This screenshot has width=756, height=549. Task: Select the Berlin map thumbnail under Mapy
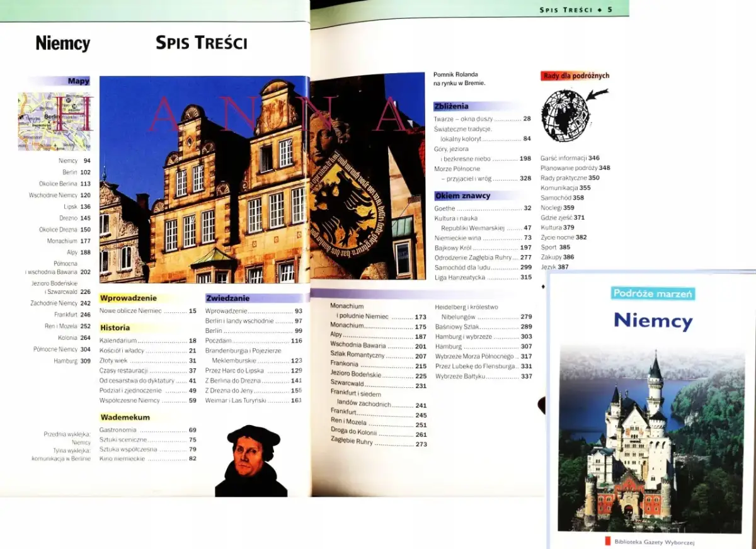tap(54, 121)
